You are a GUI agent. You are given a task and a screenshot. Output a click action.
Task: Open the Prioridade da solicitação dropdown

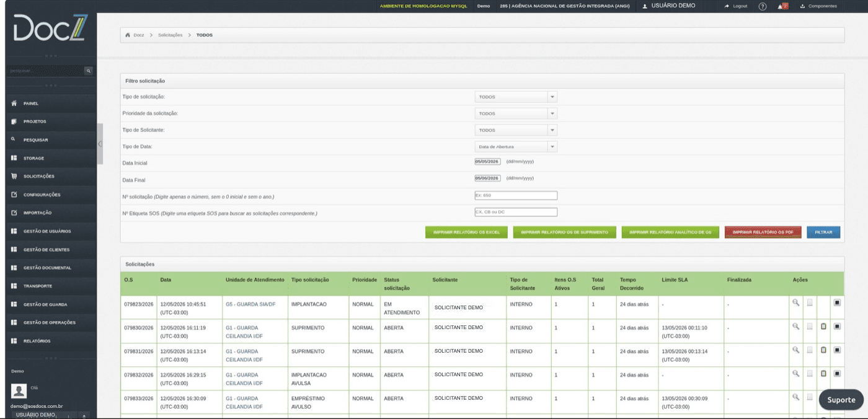pyautogui.click(x=516, y=113)
